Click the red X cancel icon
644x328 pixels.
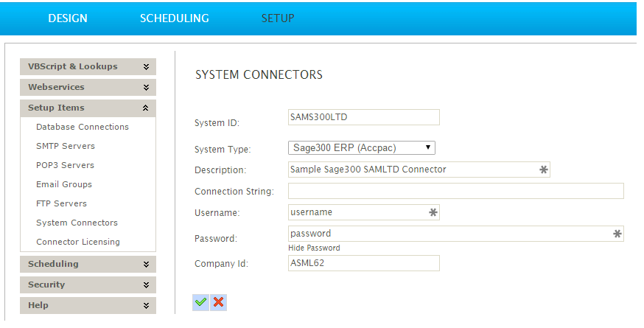pos(218,302)
